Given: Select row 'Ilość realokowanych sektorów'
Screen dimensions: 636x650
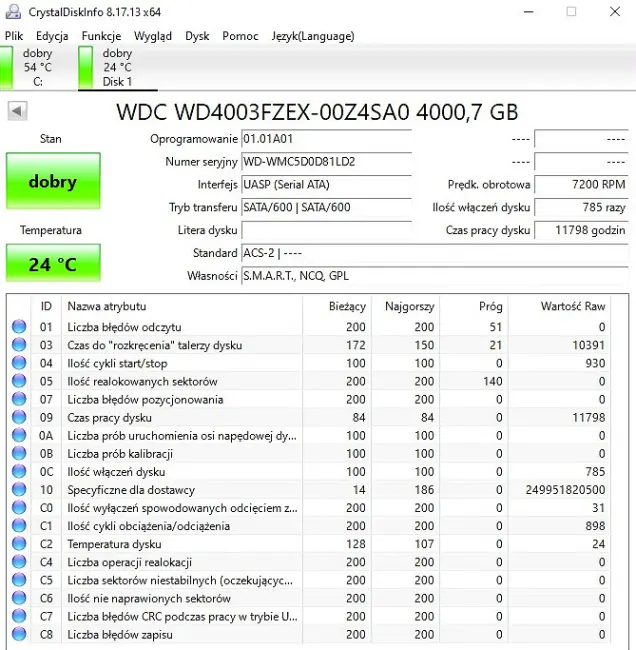Looking at the screenshot, I should pos(309,381).
